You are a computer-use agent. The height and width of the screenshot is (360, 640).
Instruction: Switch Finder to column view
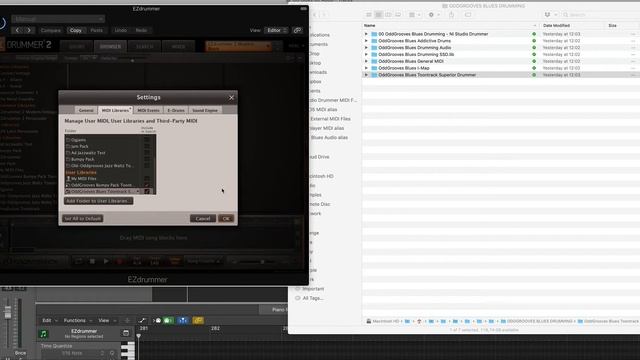[x=388, y=15]
